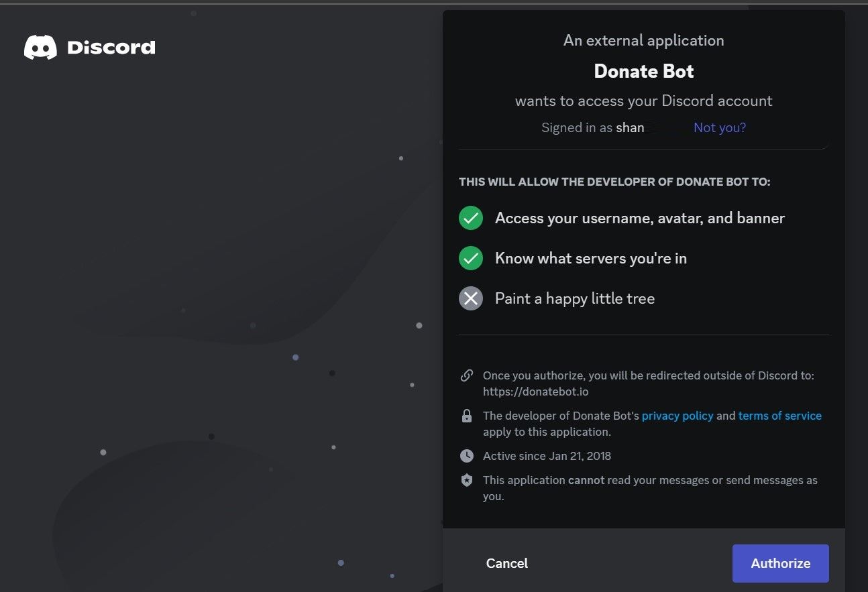
Task: Click "Paint a happy little tree" text
Action: coord(574,298)
